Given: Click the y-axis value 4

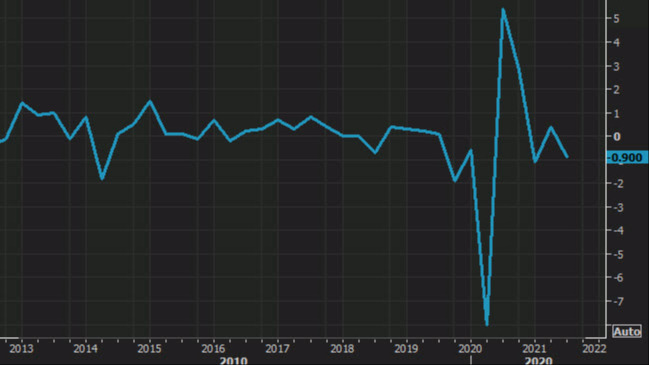Looking at the screenshot, I should (x=617, y=43).
